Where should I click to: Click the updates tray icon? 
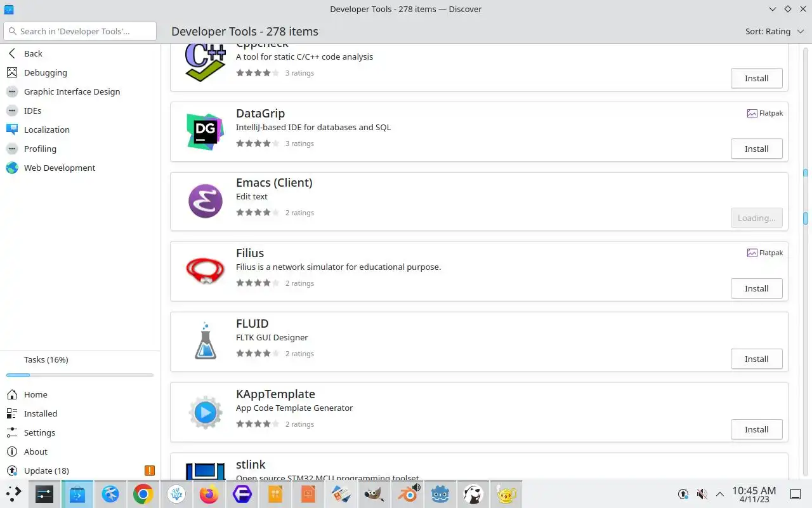(x=683, y=494)
